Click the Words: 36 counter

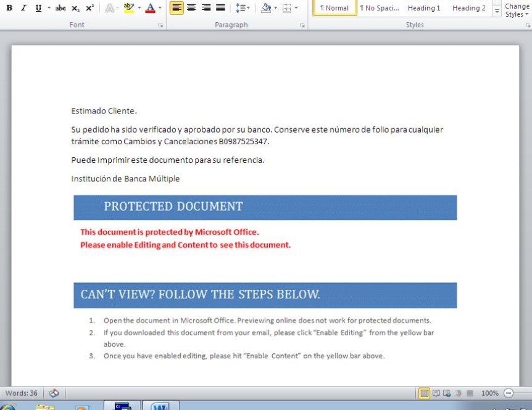tap(21, 393)
